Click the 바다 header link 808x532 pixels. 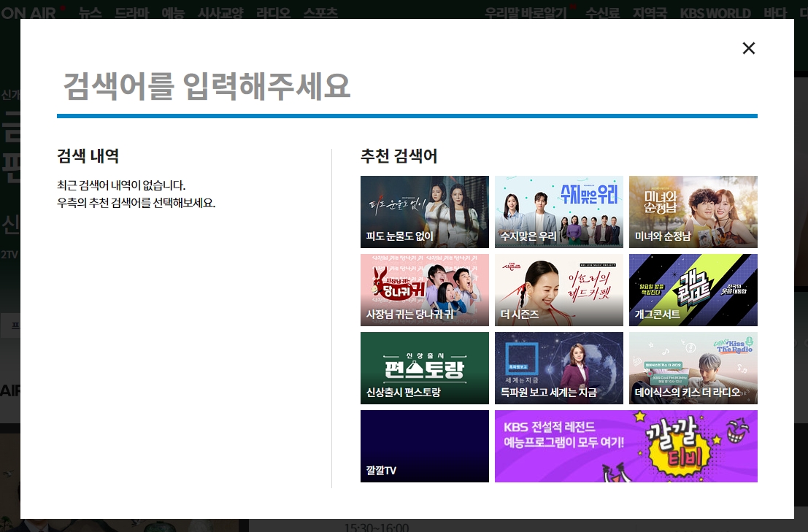[775, 12]
